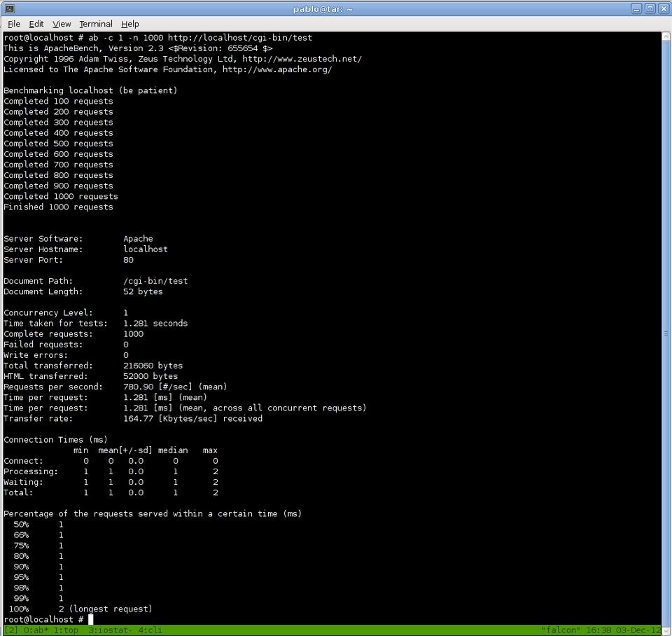
Task: Click the scrollbar up arrow
Action: pyautogui.click(x=666, y=36)
